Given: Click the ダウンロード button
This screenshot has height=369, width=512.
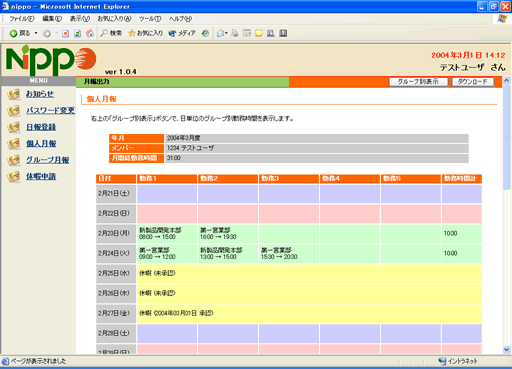Looking at the screenshot, I should pos(473,82).
